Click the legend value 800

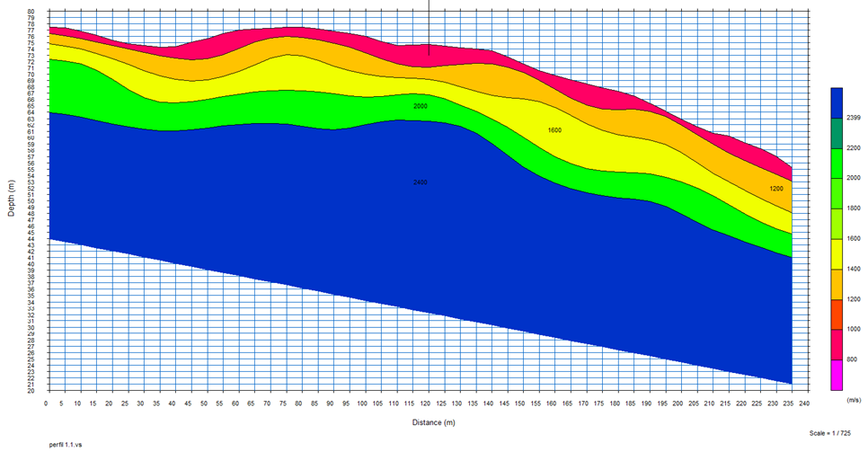click(x=852, y=360)
